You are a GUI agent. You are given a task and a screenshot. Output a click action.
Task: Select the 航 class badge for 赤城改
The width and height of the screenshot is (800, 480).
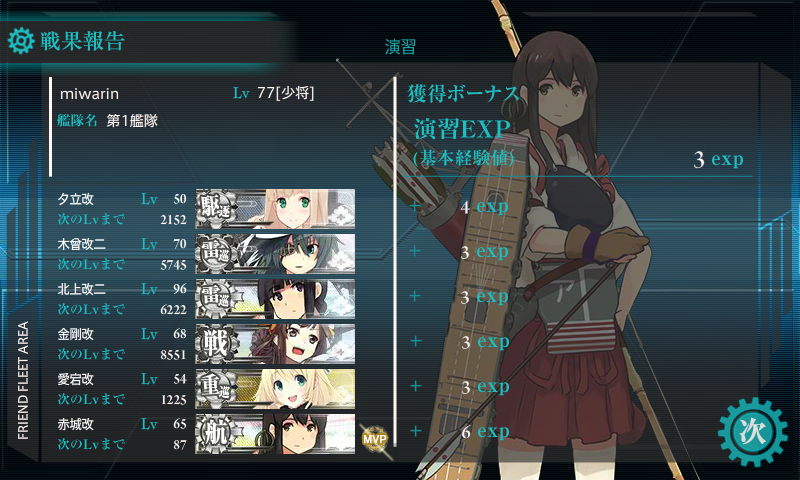[216, 434]
